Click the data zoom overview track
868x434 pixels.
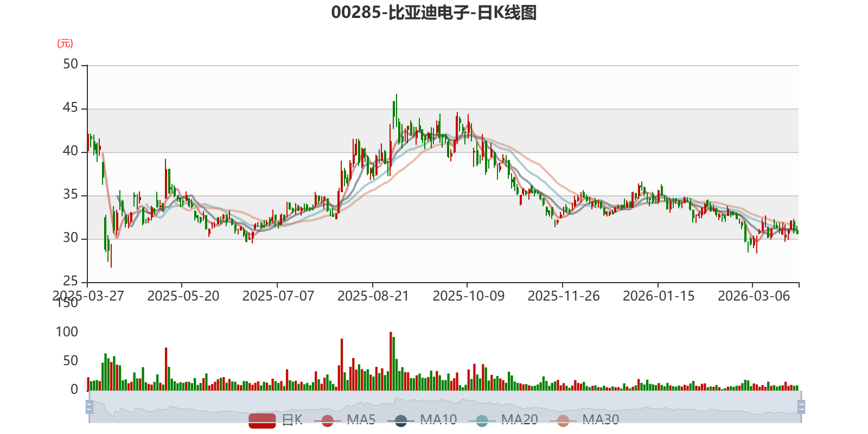(445, 406)
